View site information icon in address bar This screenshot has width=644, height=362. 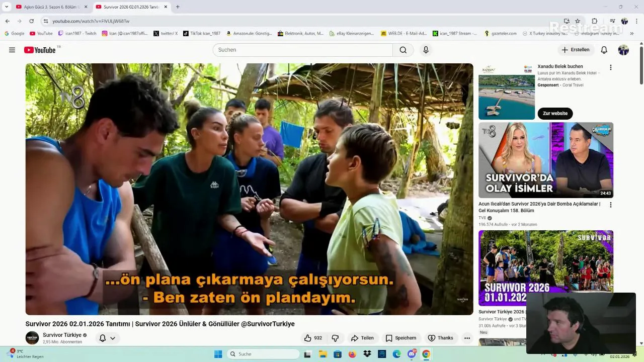pos(45,21)
